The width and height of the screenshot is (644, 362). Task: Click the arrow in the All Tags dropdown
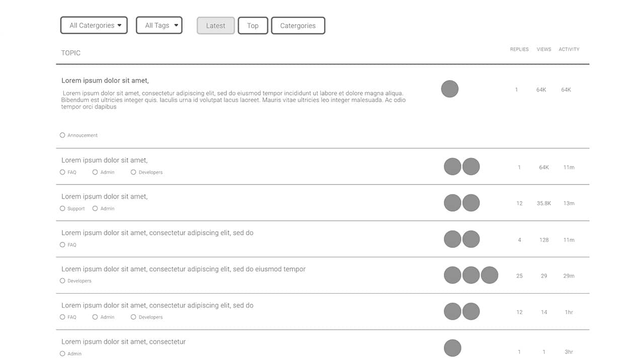pyautogui.click(x=176, y=26)
